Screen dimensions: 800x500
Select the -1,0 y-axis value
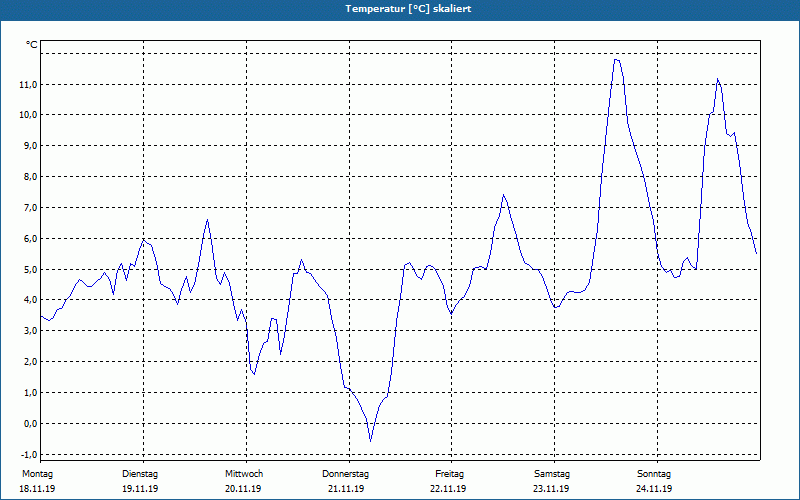[x=29, y=455]
